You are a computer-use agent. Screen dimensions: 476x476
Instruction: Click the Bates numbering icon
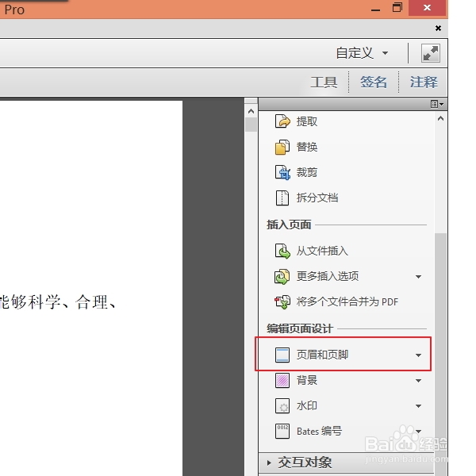282,431
